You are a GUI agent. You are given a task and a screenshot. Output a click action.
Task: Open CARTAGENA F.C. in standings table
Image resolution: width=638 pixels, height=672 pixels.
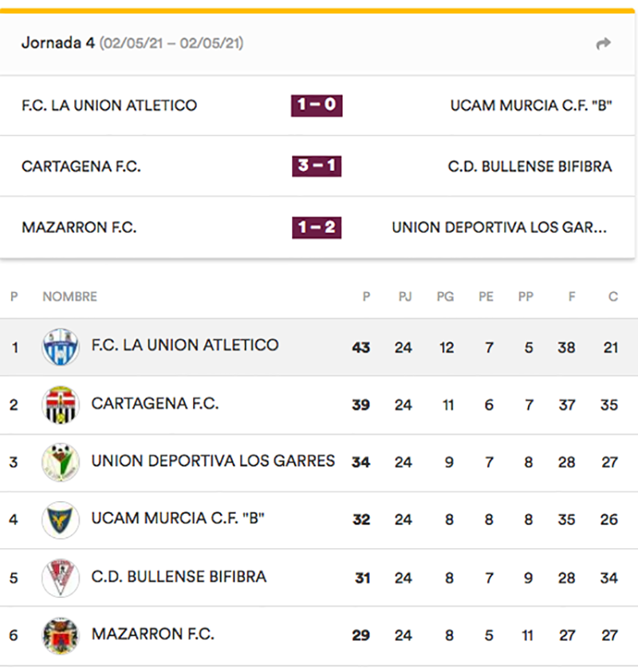tap(155, 404)
